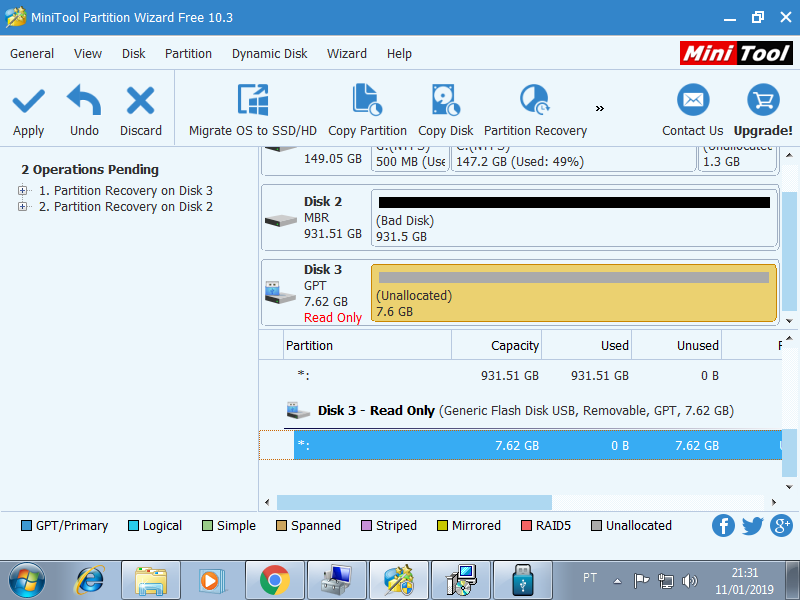
Task: Click the PT language indicator
Action: click(x=590, y=578)
